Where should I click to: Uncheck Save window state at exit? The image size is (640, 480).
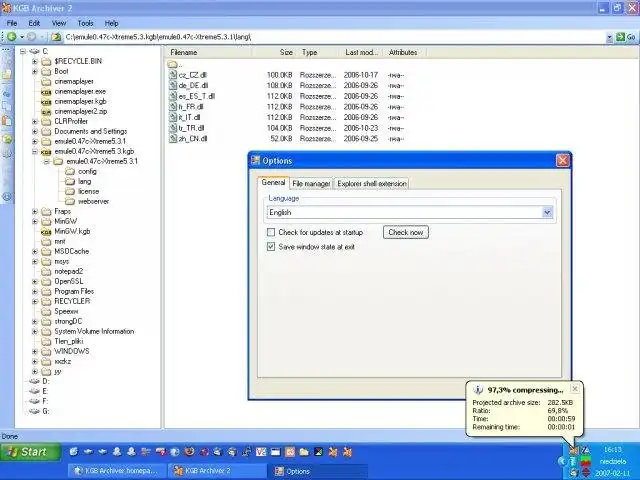(x=271, y=247)
